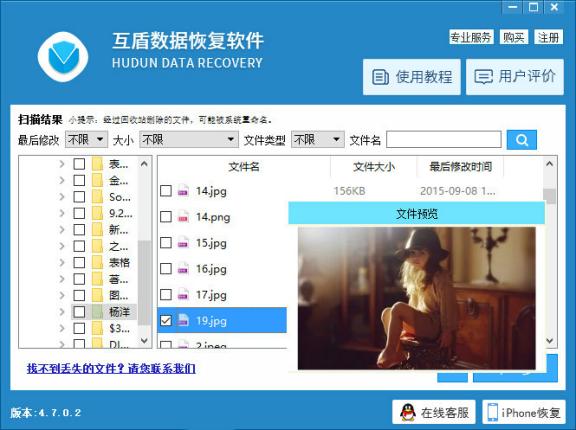The width and height of the screenshot is (576, 430).
Task: Click the Hudun shield logo icon
Action: (63, 57)
